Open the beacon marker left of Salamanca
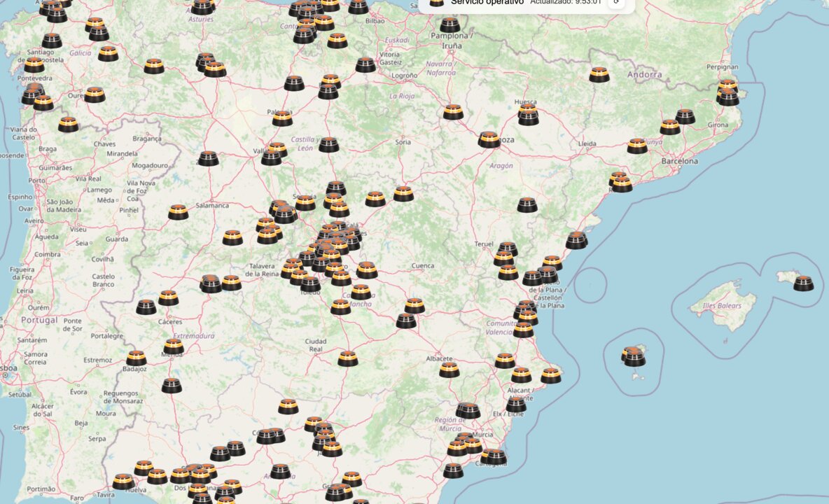Viewport: 829px width, 504px height. click(178, 211)
